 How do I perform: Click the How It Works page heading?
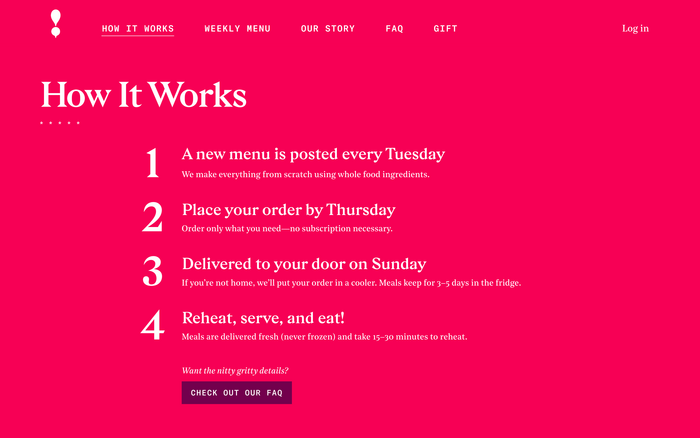point(143,95)
